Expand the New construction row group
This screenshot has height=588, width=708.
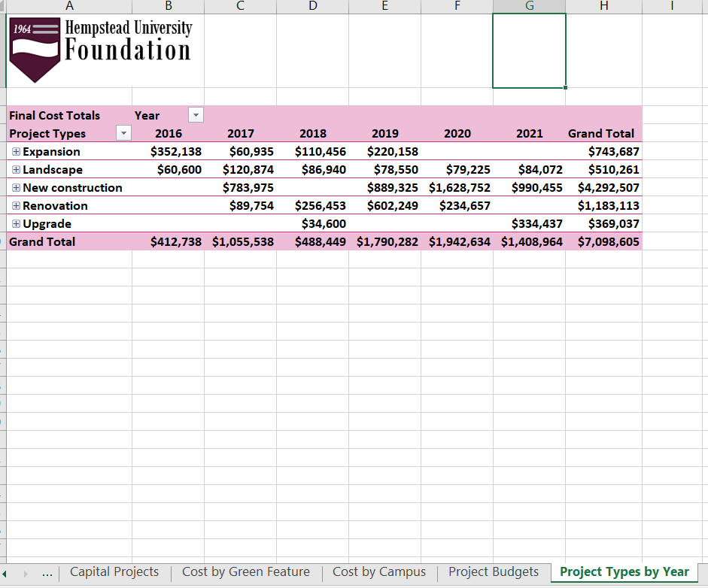coord(15,187)
